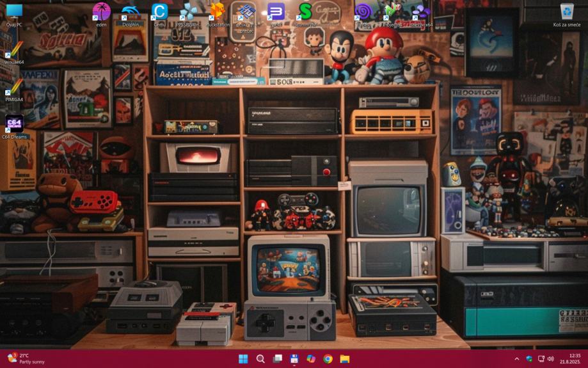Image resolution: width=588 pixels, height=368 pixels.
Task: Open the weather widget showing 21°C
Action: (26, 358)
